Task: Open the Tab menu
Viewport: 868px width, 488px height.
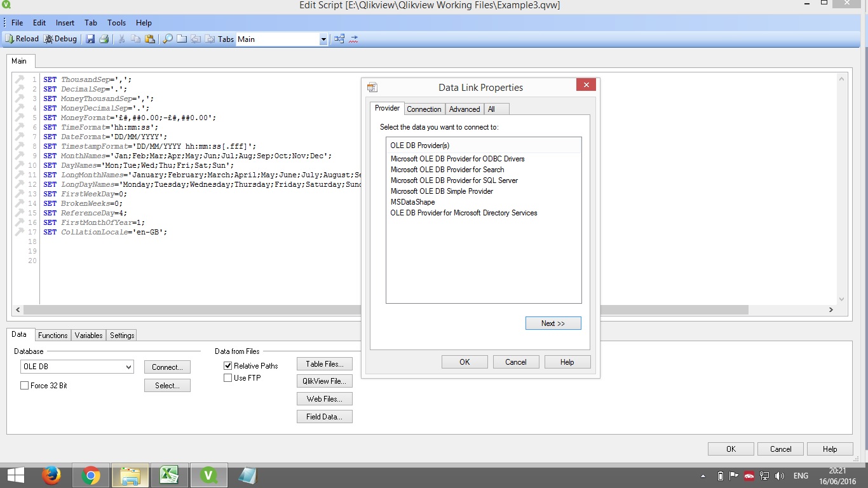Action: (x=91, y=22)
